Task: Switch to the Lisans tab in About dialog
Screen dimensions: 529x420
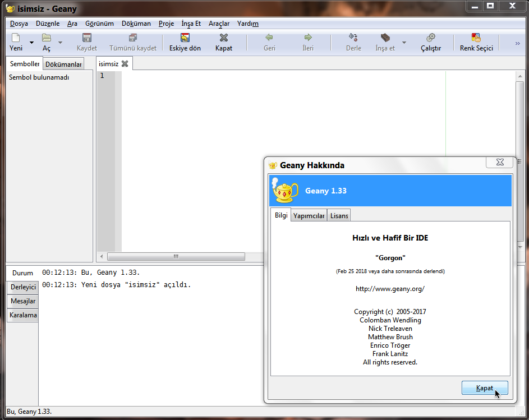Action: click(x=339, y=216)
